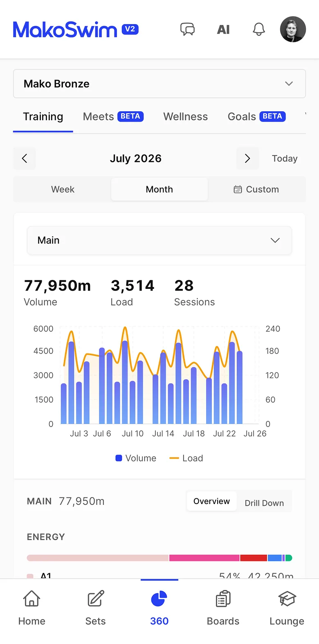Screen dimensions: 319x644
Task: Select the Overview view
Action: (x=211, y=501)
